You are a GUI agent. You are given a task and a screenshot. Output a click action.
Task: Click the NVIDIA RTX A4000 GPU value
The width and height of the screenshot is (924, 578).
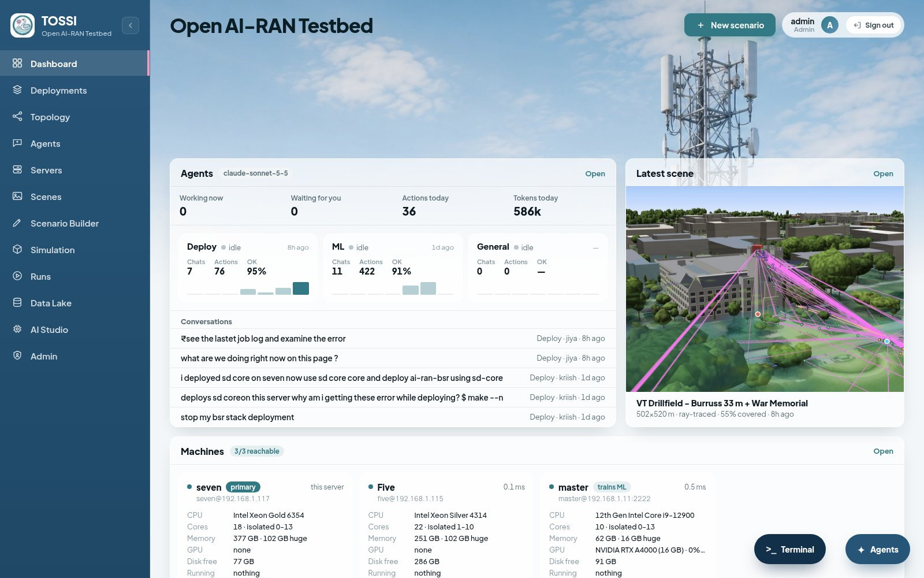650,550
